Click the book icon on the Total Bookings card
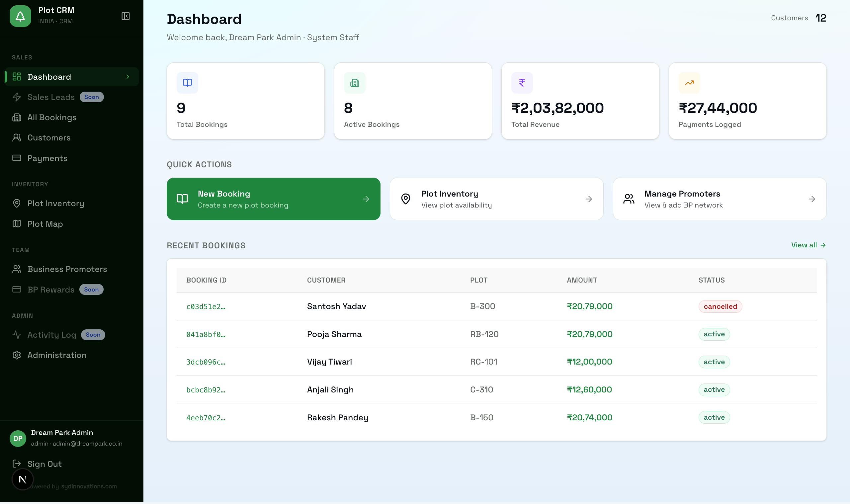This screenshot has width=850, height=504. [x=188, y=83]
